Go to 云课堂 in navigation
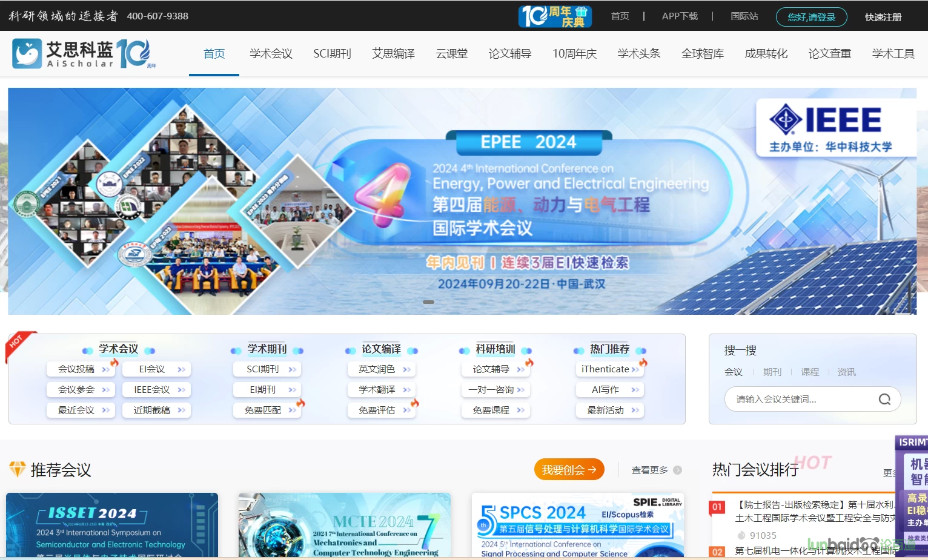The image size is (928, 560). (452, 54)
